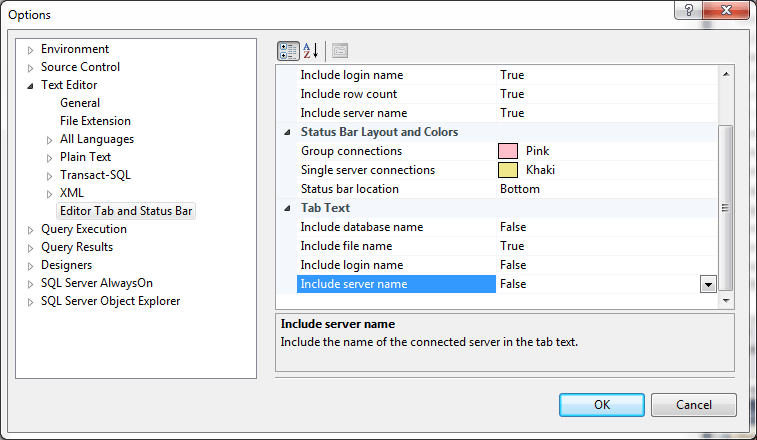
Task: Select the File Extension tree item
Action: pos(95,121)
